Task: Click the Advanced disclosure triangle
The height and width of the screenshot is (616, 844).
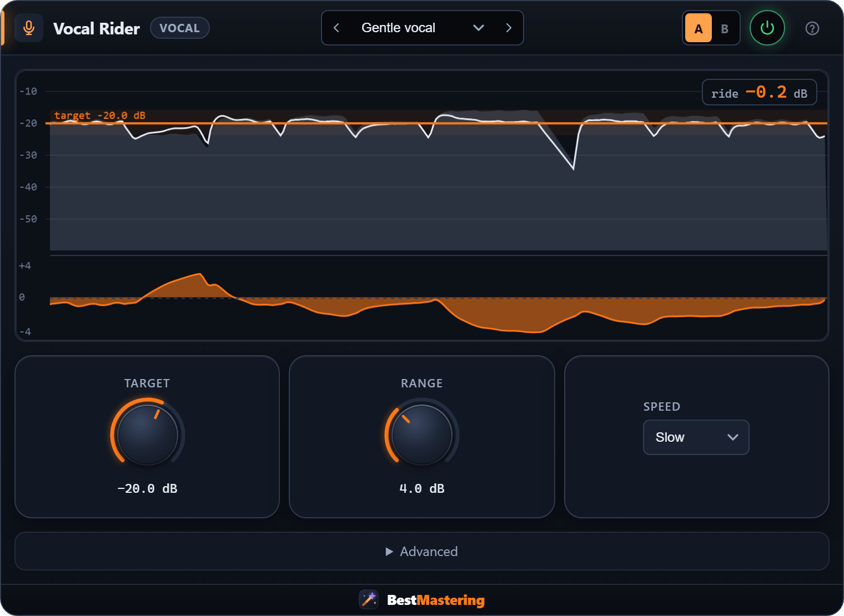Action: click(x=389, y=552)
